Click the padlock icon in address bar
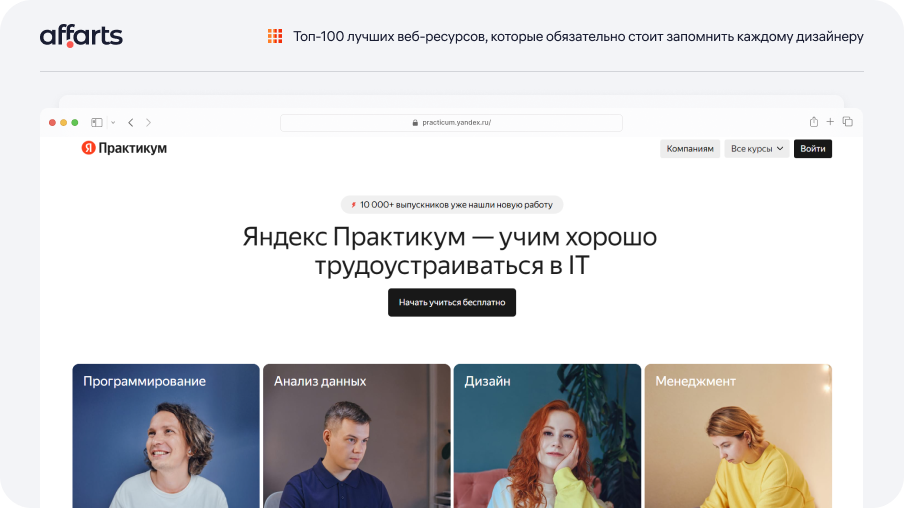This screenshot has height=508, width=904. [415, 122]
